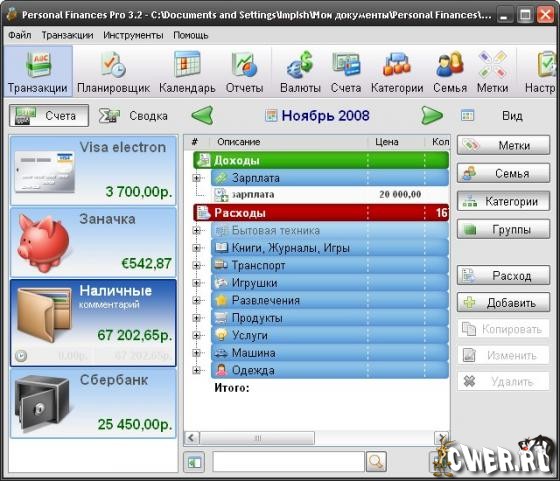Click the calendar icon beside Ноябрь 2008
This screenshot has height=481, width=560.
pos(271,116)
